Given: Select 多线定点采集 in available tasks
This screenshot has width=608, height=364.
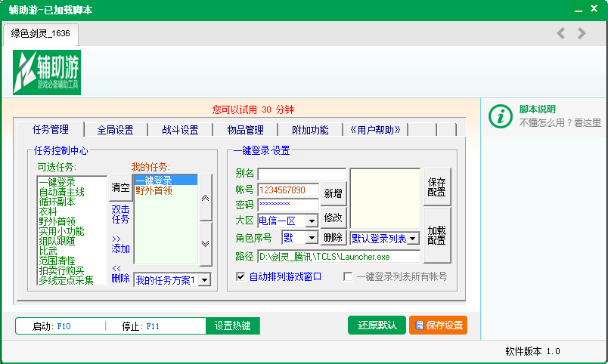Looking at the screenshot, I should pyautogui.click(x=66, y=280).
